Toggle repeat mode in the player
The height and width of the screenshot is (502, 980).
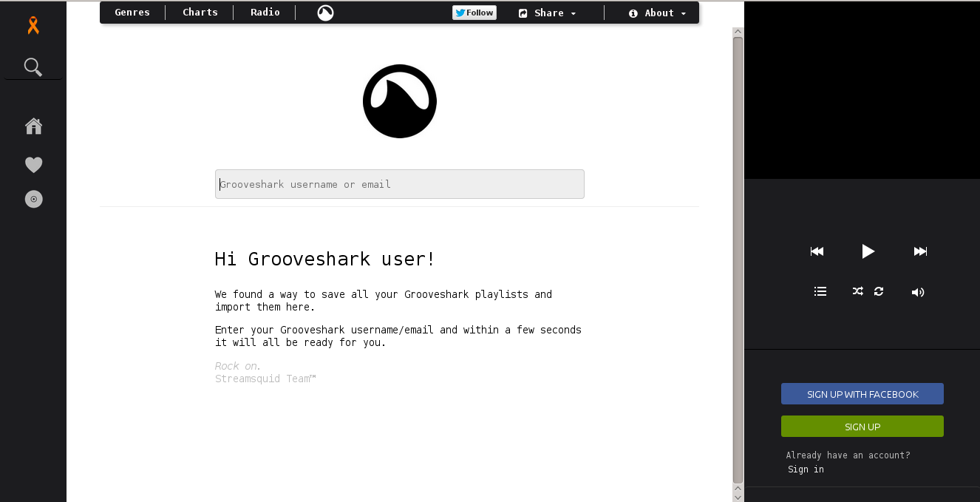pyautogui.click(x=879, y=291)
